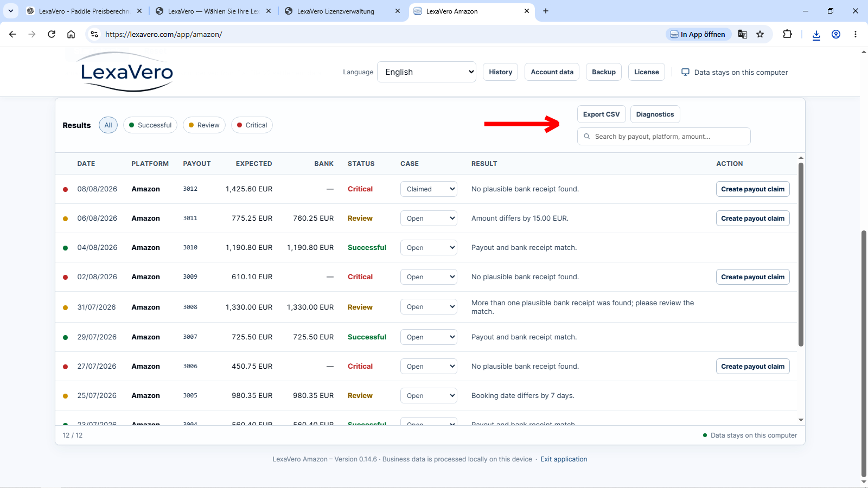Screen dimensions: 868x488
Task: Open the Language dropdown
Action: pos(426,72)
